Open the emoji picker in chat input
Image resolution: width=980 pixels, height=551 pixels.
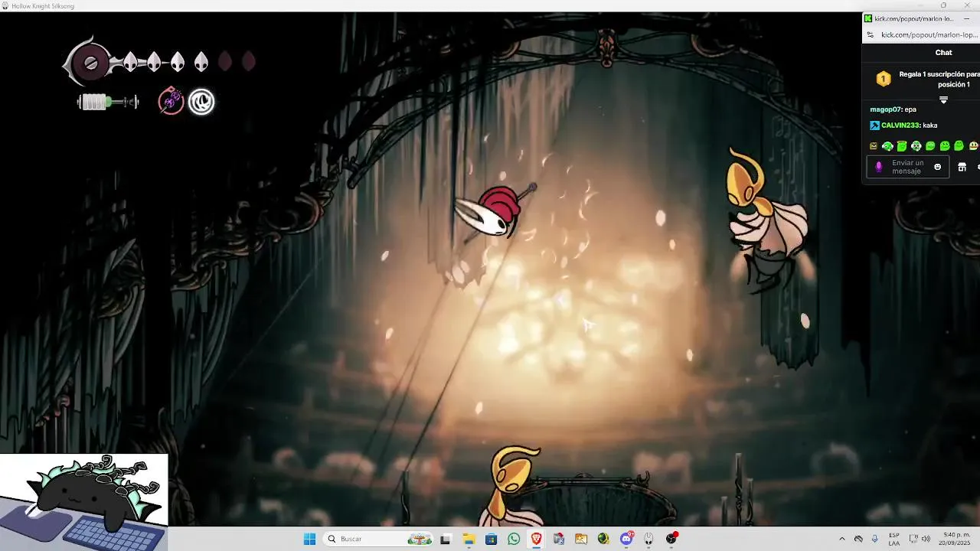937,167
